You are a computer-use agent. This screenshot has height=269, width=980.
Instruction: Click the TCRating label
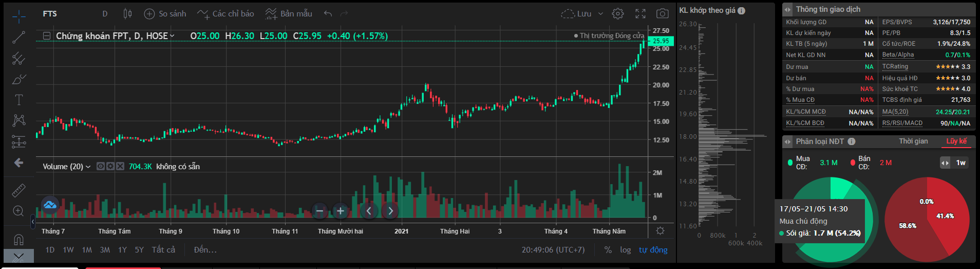click(895, 66)
